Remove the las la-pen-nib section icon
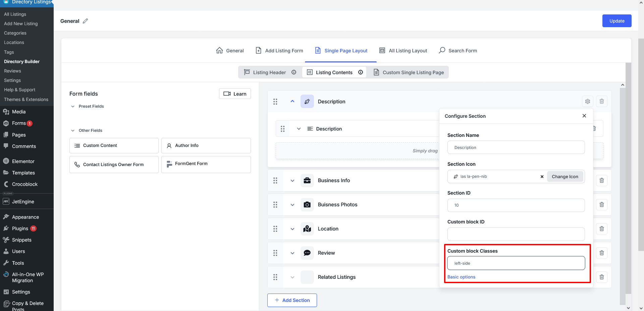The width and height of the screenshot is (644, 311). 542,176
